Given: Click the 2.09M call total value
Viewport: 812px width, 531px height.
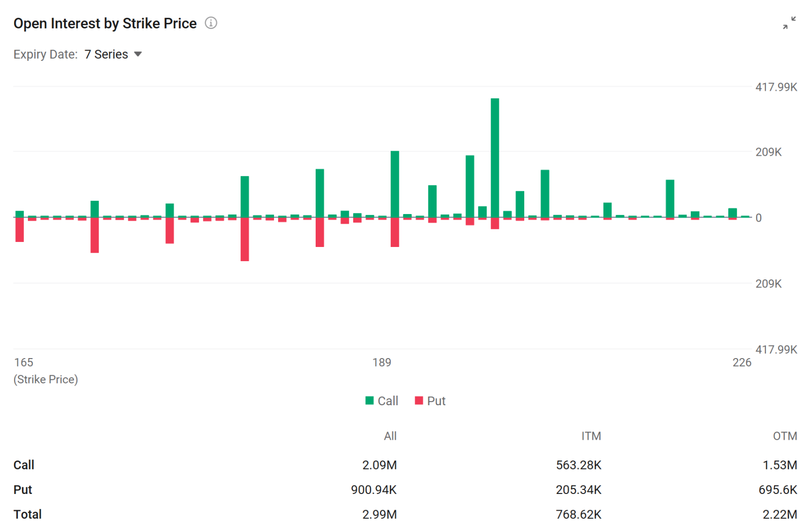Looking at the screenshot, I should [380, 465].
